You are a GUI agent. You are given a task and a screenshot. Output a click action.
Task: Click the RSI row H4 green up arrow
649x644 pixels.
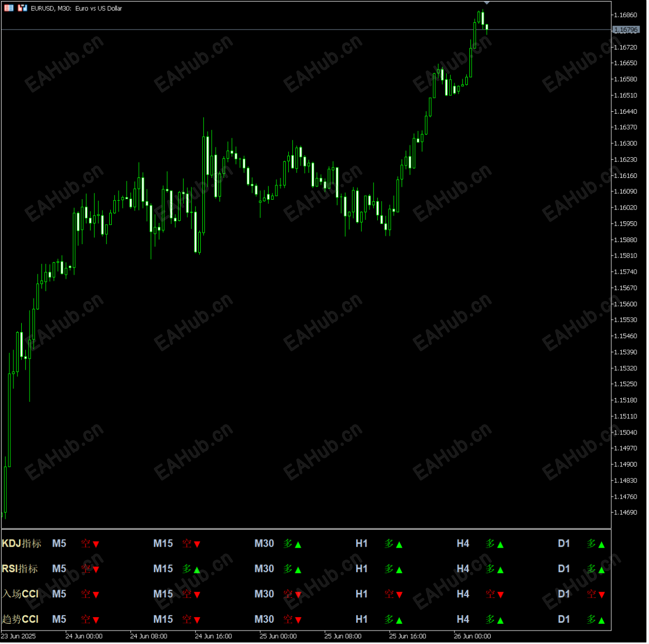coord(500,570)
